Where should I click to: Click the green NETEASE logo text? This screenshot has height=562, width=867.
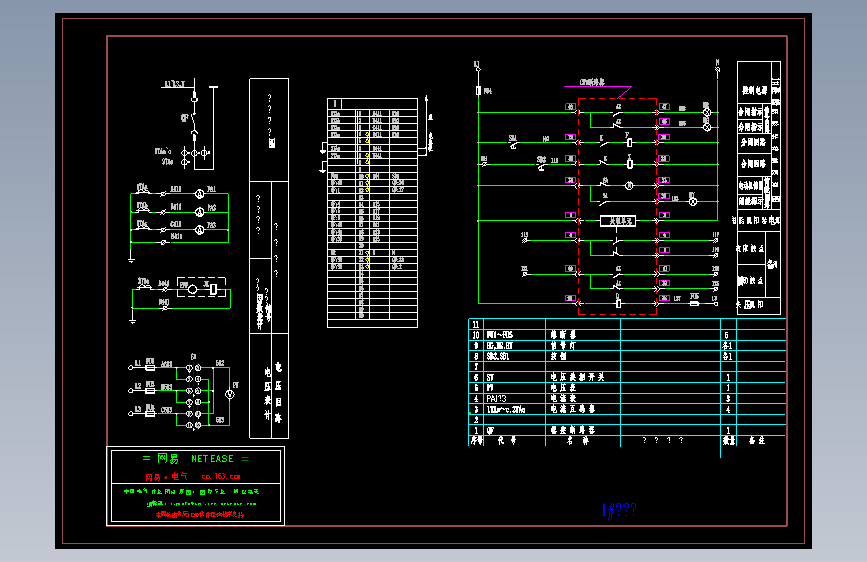pyautogui.click(x=212, y=459)
